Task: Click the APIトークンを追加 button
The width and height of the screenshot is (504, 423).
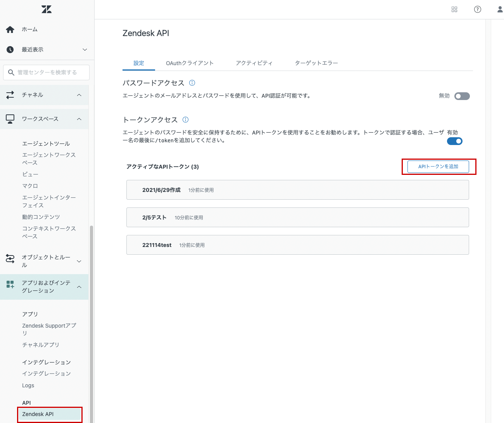Action: click(438, 167)
